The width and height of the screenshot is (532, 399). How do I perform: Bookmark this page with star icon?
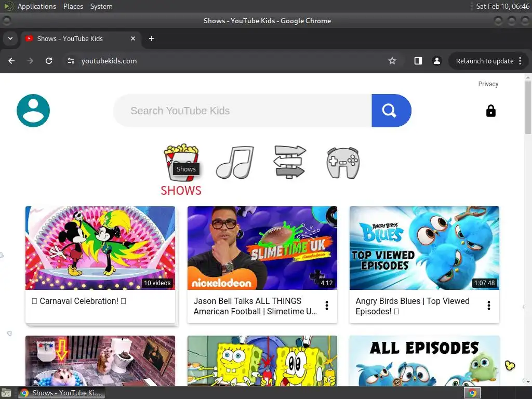(x=392, y=61)
